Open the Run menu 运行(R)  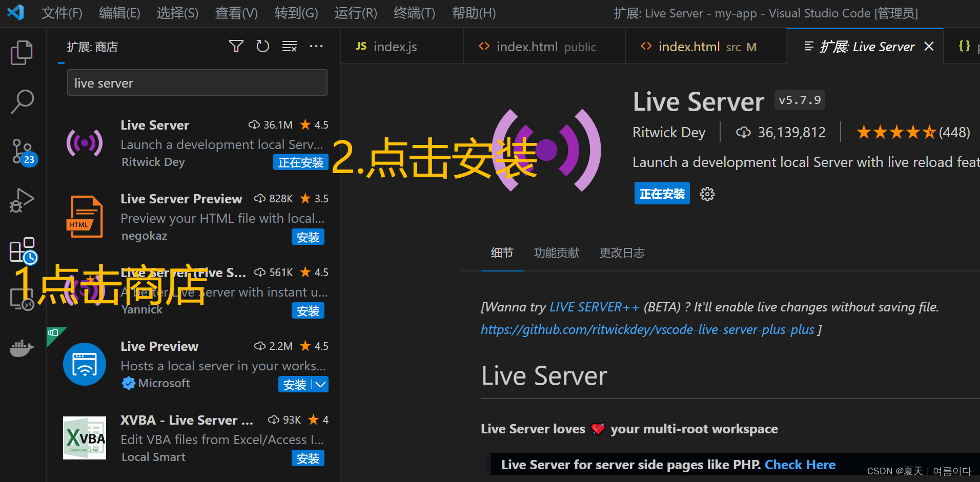[x=356, y=13]
